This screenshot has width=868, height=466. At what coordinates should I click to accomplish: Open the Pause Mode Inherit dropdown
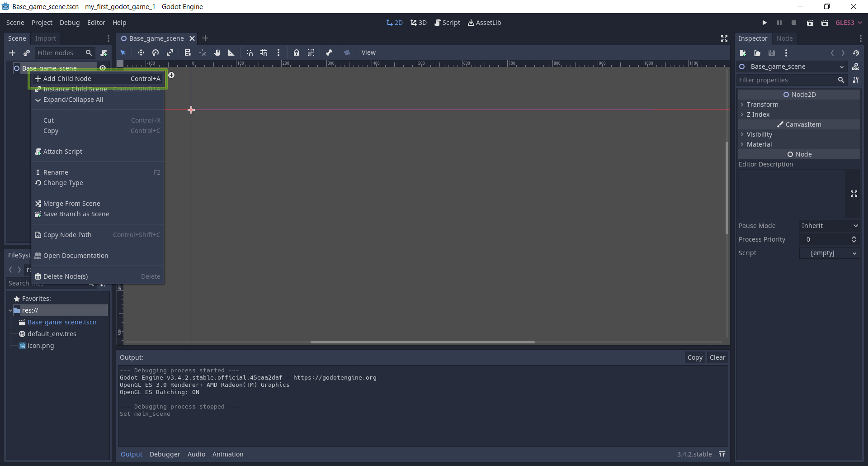coord(830,226)
